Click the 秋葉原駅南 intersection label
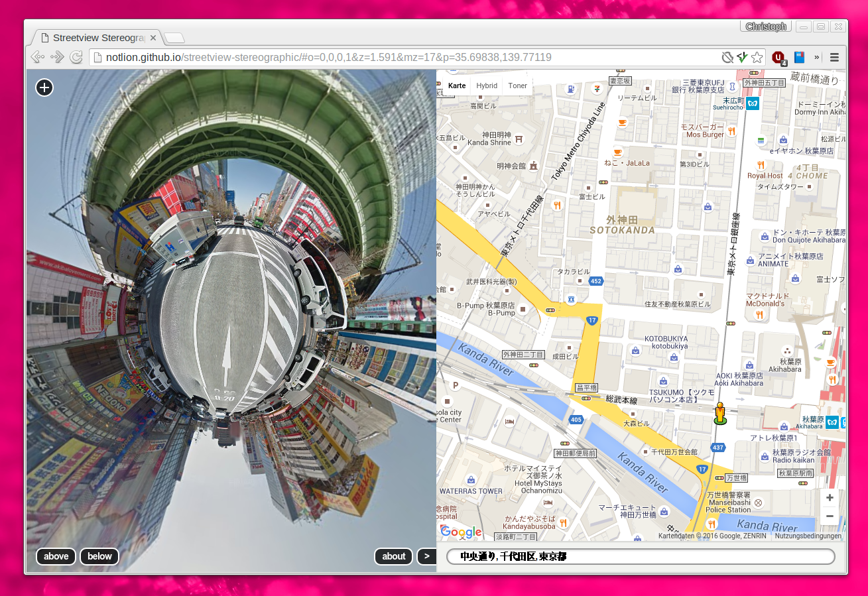The height and width of the screenshot is (596, 868). (x=796, y=473)
